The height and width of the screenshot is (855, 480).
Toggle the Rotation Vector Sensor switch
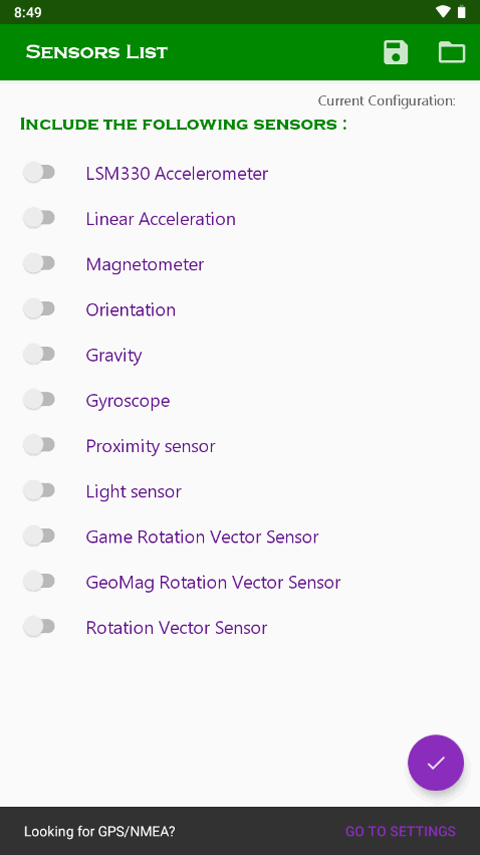coord(39,627)
